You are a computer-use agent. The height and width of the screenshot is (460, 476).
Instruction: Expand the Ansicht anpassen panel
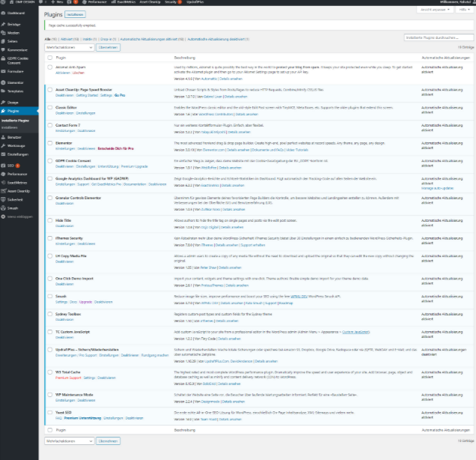click(435, 10)
